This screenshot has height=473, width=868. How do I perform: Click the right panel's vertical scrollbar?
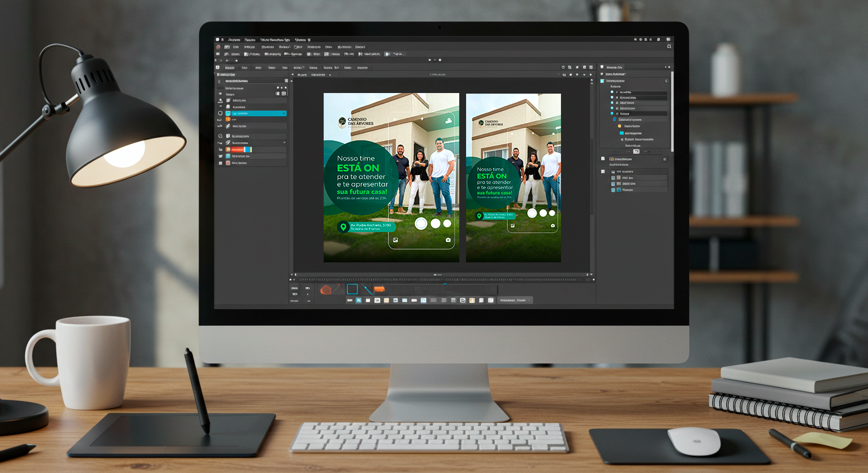tap(672, 111)
